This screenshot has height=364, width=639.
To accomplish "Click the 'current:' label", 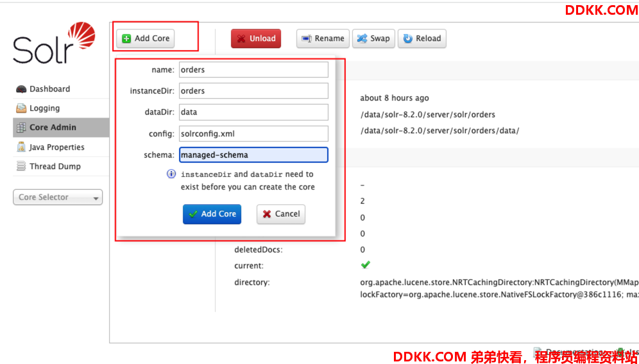I will tap(249, 266).
